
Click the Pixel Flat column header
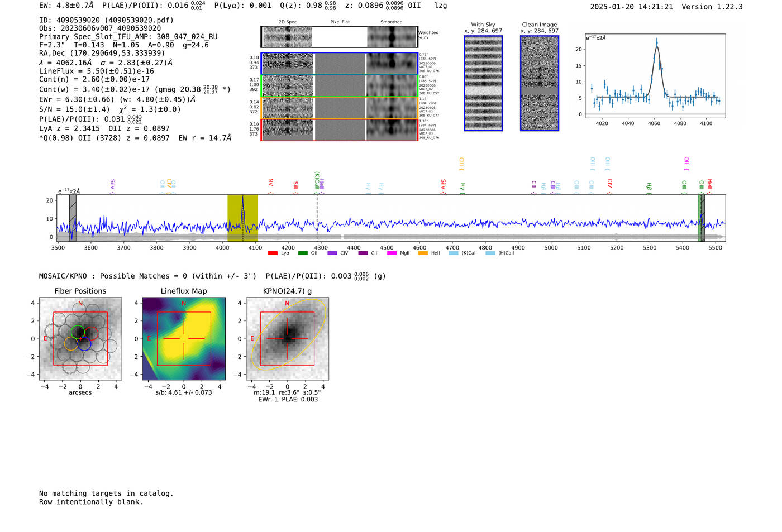340,22
